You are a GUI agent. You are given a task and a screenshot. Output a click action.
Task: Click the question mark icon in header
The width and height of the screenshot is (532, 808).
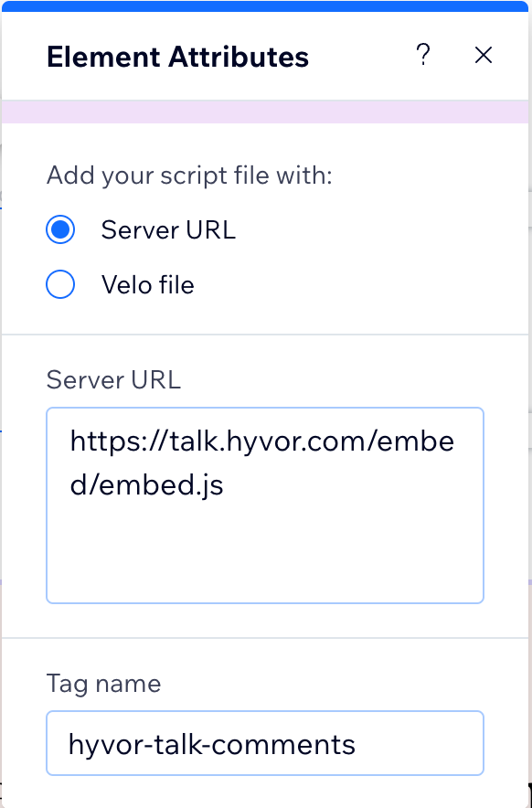(422, 55)
